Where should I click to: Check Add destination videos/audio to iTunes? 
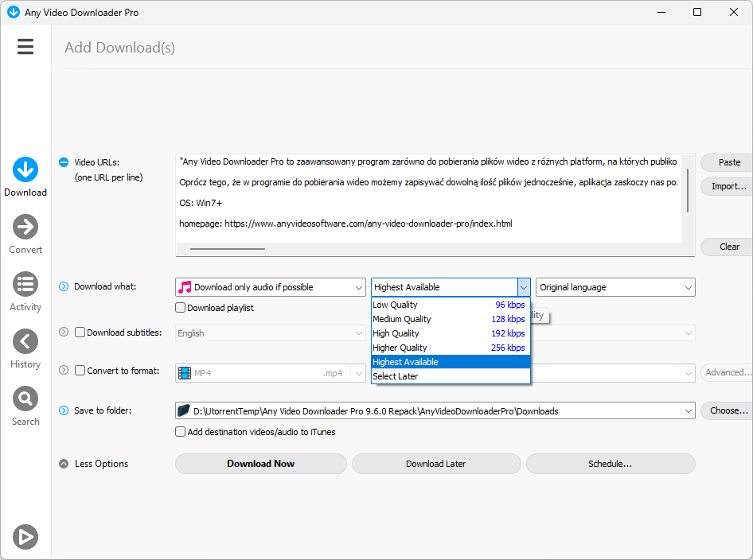point(180,432)
